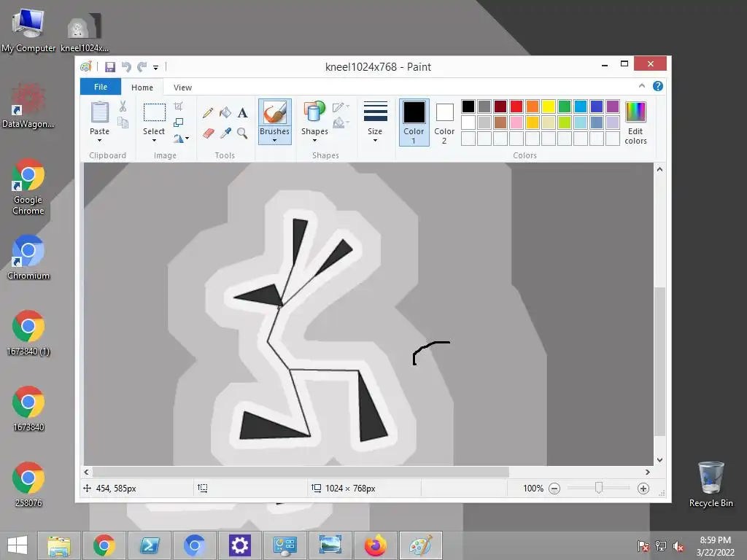Open File Explorer from the taskbar
This screenshot has height=560, width=747.
click(58, 545)
